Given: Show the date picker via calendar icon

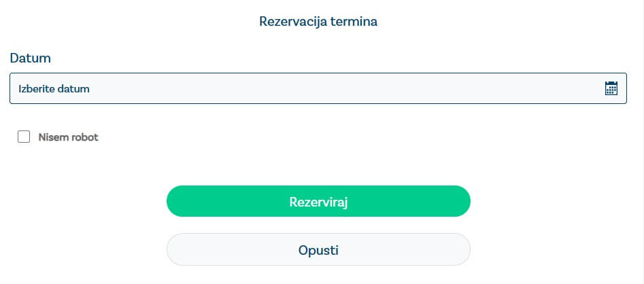Looking at the screenshot, I should click(611, 88).
